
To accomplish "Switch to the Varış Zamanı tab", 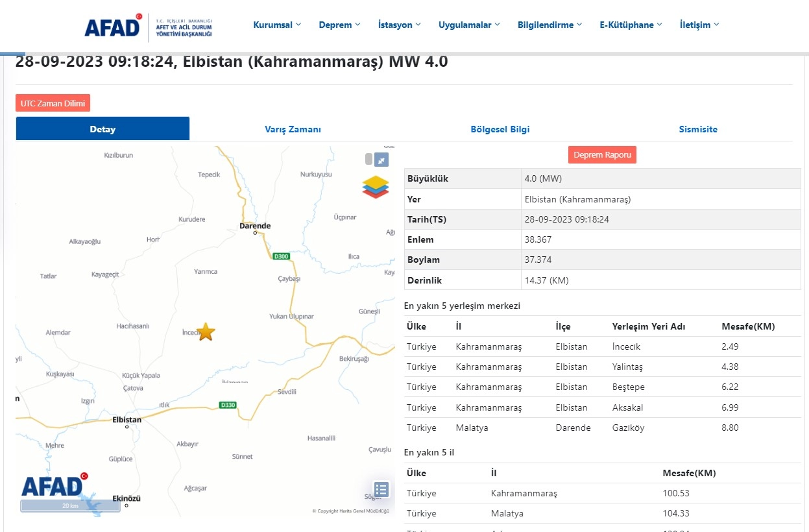I will coord(293,129).
